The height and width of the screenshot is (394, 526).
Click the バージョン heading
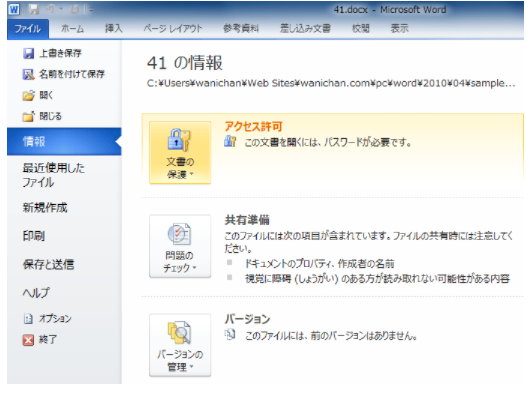tap(248, 319)
